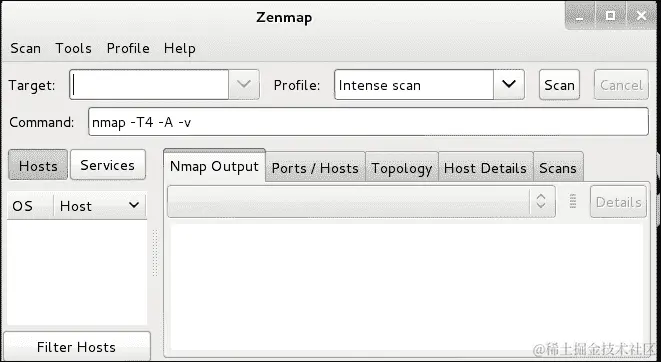Start scanning with the Scan button
The width and height of the screenshot is (661, 362).
(559, 85)
